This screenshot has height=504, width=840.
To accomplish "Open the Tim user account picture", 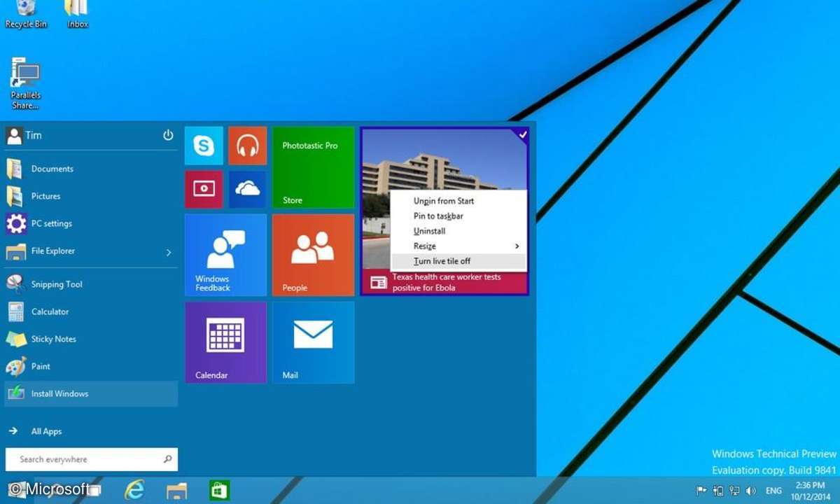I will (x=14, y=136).
